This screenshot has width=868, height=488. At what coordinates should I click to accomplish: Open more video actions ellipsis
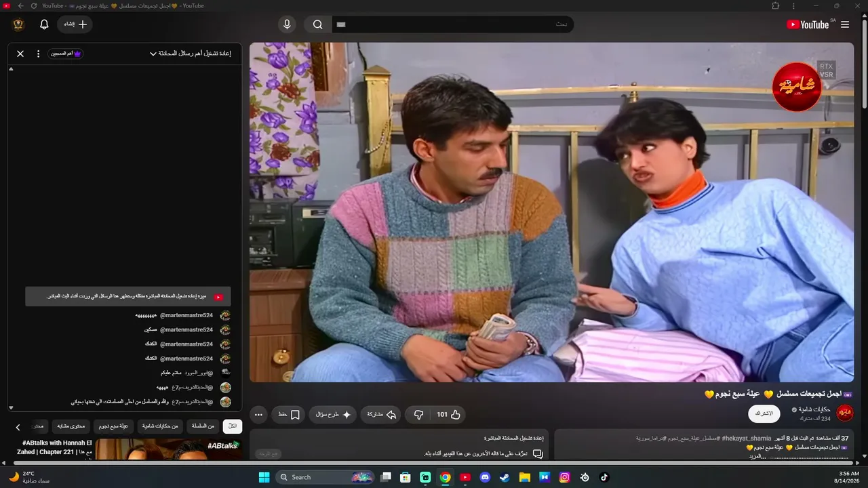(258, 414)
